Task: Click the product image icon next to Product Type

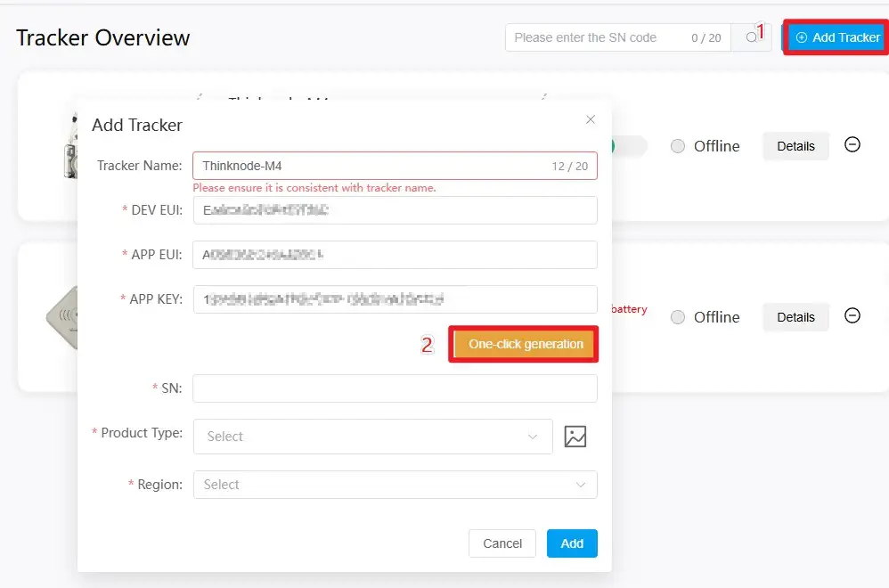Action: pos(575,437)
